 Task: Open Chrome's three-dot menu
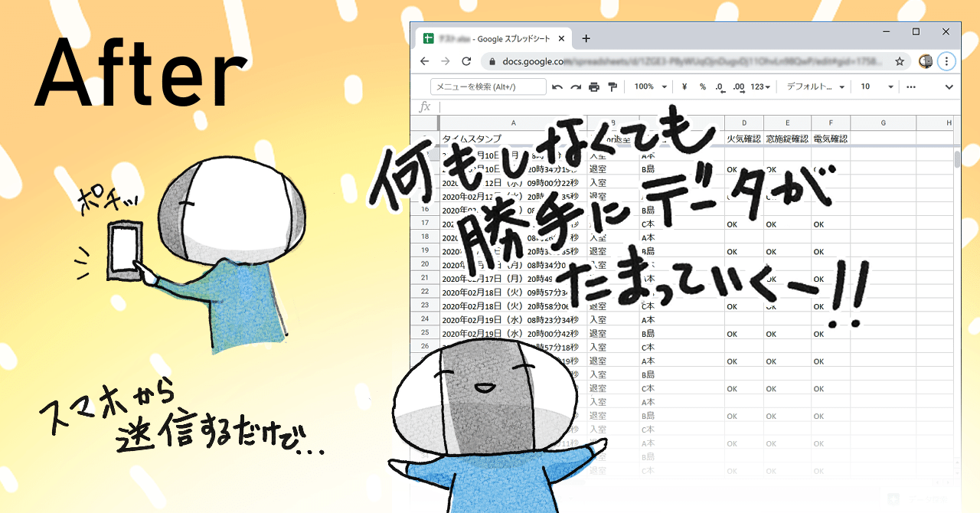[x=946, y=61]
